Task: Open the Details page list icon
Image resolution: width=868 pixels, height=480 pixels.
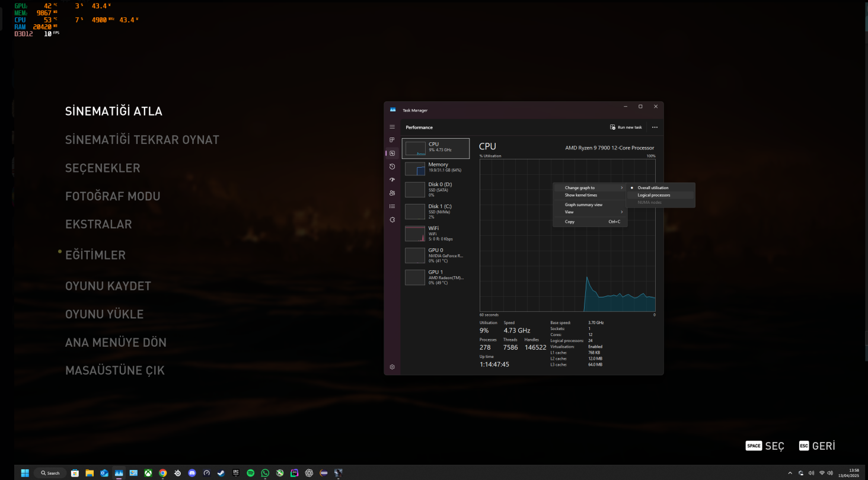Action: click(x=392, y=206)
